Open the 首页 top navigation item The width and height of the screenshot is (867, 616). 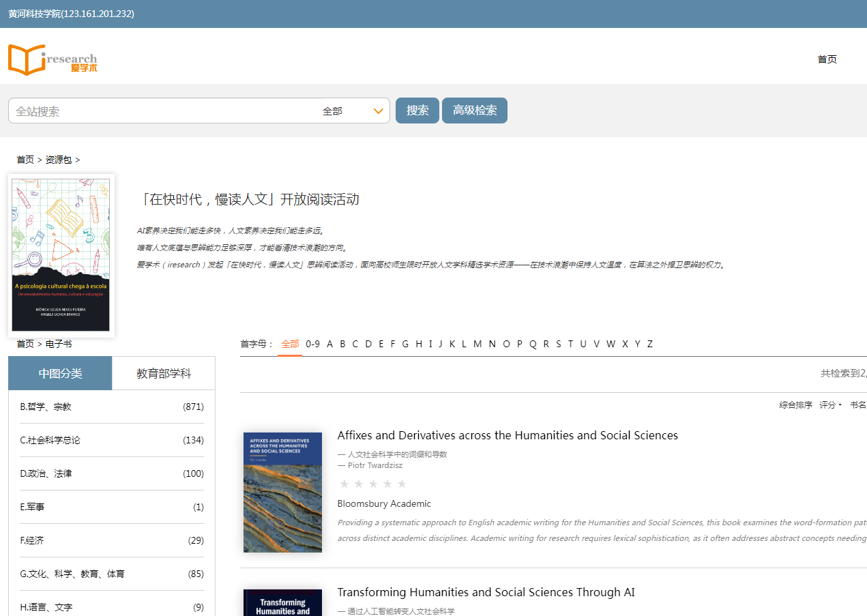(x=827, y=59)
